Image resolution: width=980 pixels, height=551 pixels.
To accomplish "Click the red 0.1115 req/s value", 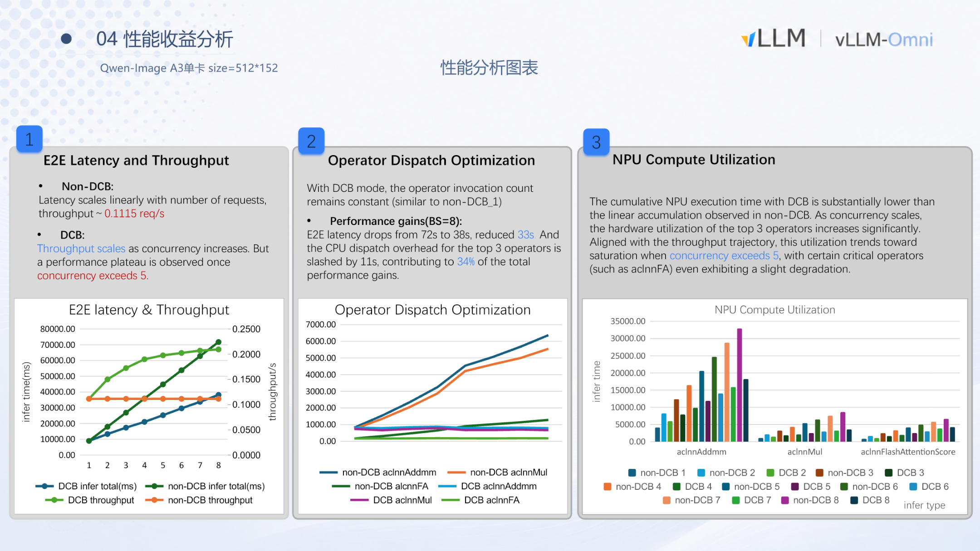I will tap(134, 214).
